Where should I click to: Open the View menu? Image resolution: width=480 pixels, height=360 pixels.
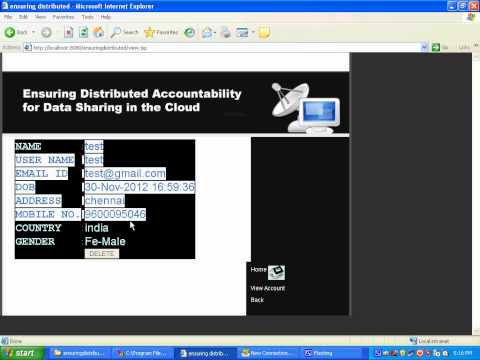(x=40, y=17)
